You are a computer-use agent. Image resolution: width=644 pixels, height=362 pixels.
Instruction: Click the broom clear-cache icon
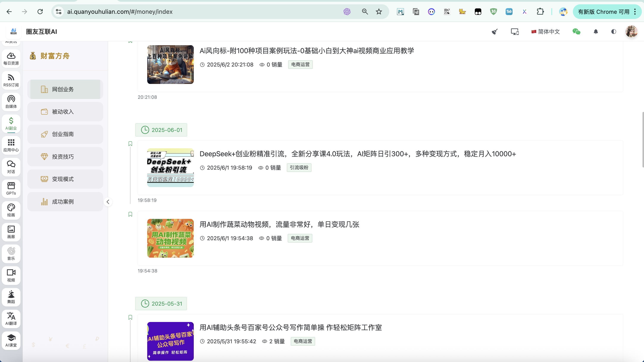[494, 32]
